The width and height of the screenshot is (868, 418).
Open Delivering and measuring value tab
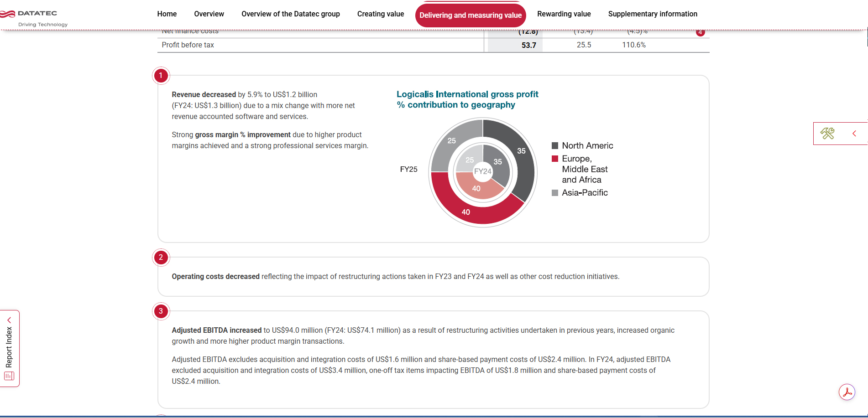[471, 15]
